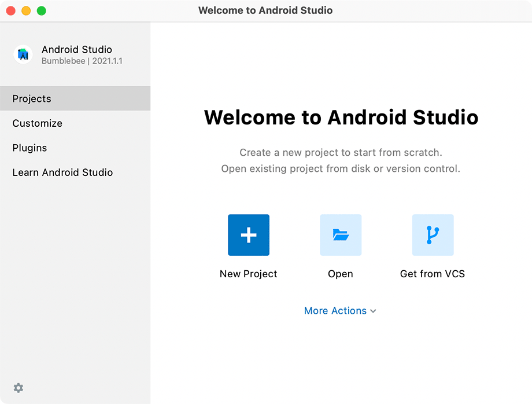Screen dimensions: 532x404
Task: Click the Open folder icon
Action: 341,235
